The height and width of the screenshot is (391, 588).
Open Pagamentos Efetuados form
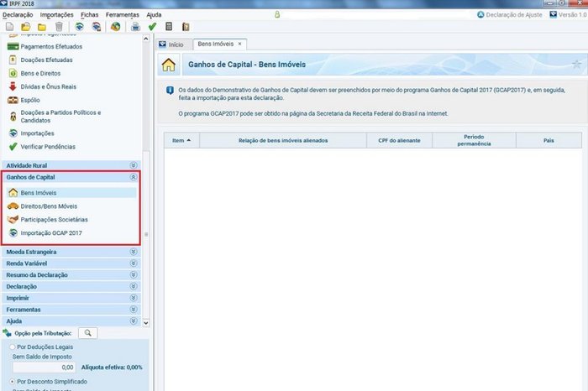point(51,47)
